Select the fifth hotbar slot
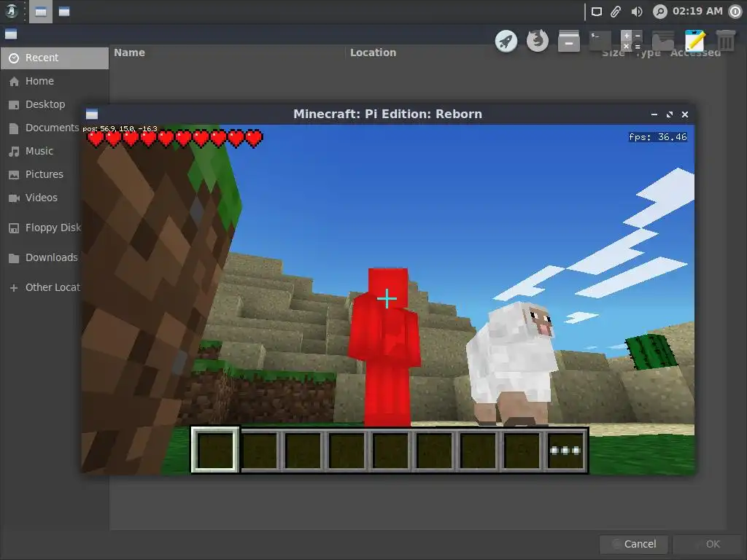 (390, 450)
